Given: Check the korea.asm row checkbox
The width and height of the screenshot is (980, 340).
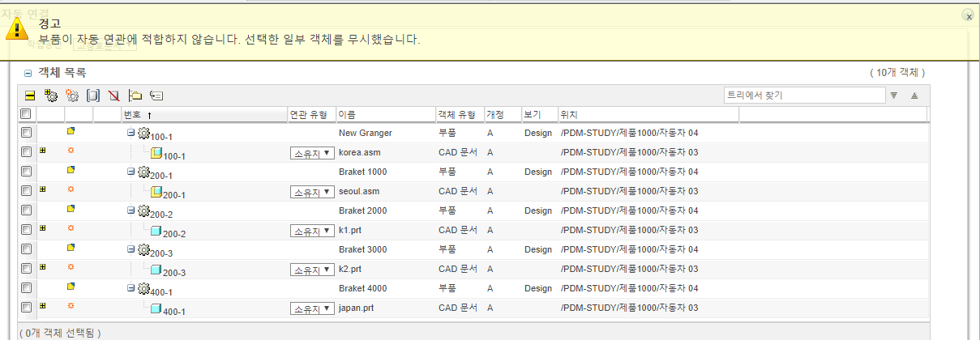Looking at the screenshot, I should (x=26, y=152).
